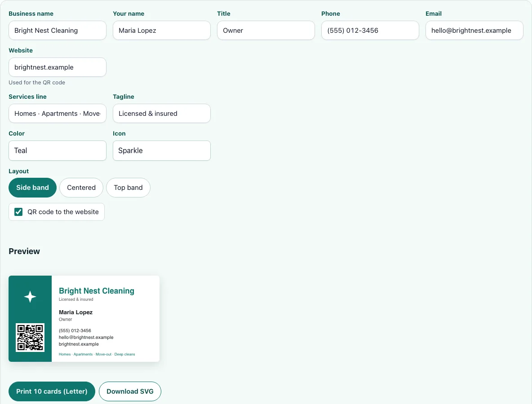Click the email address on the card preview
532x404 pixels.
click(86, 337)
